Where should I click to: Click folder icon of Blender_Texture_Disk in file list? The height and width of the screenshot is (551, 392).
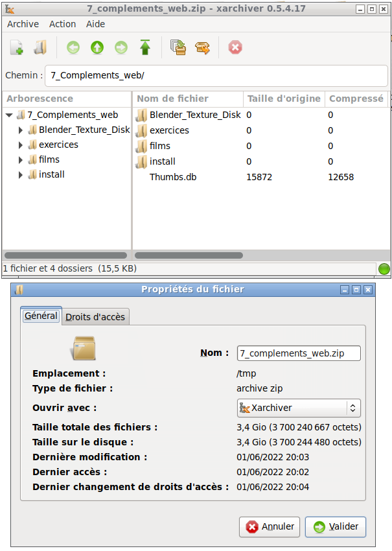click(141, 115)
